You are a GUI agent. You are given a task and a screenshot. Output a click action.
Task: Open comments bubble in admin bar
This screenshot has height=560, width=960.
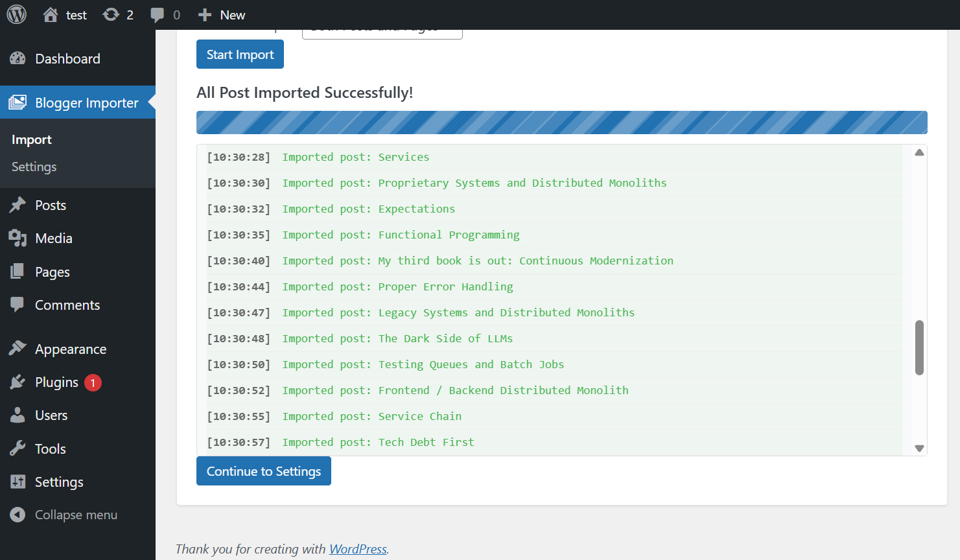[x=157, y=15]
